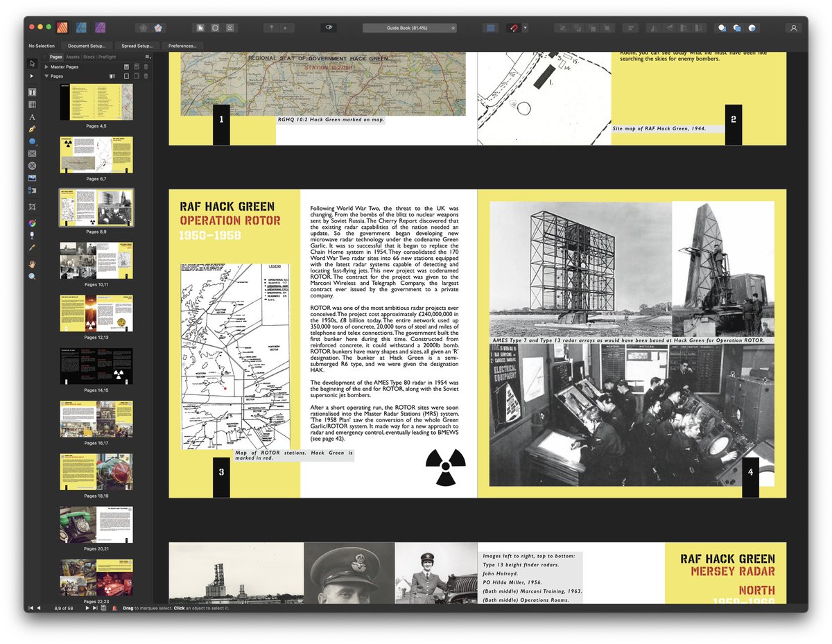Toggle split view target button
Image resolution: width=832 pixels, height=644 pixels.
pos(231,28)
